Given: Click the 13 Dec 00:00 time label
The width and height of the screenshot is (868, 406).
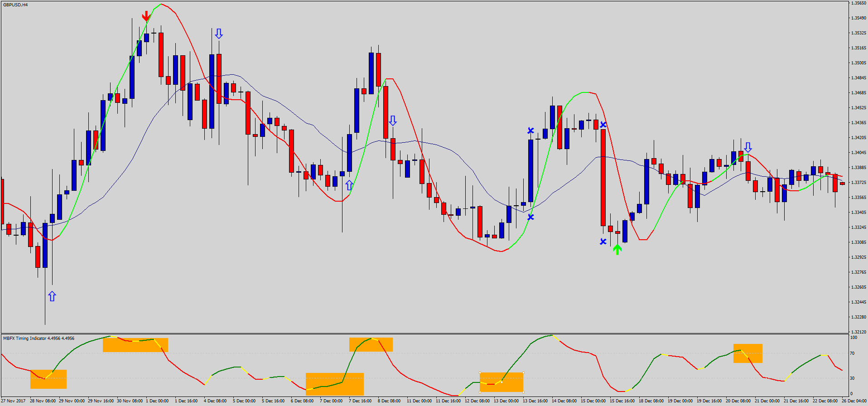Looking at the screenshot, I should [x=506, y=401].
